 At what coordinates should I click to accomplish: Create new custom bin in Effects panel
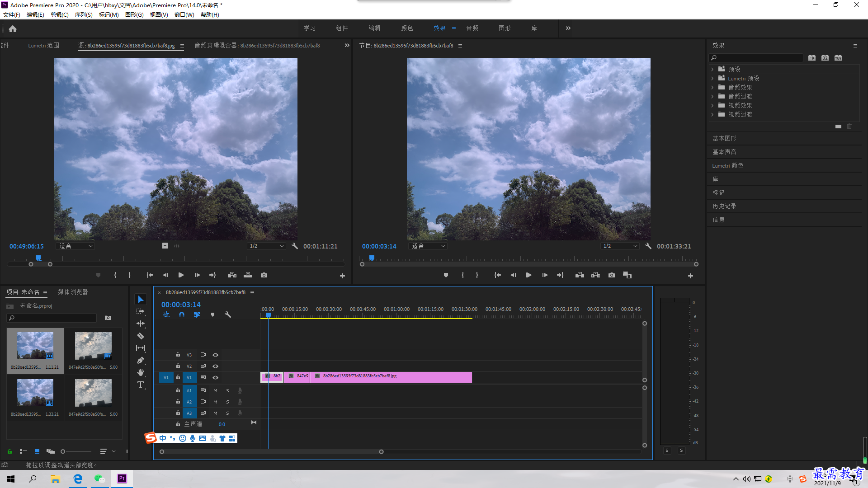(x=838, y=126)
